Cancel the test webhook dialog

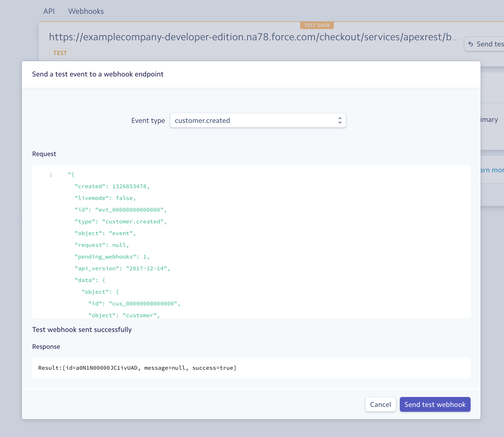point(380,404)
